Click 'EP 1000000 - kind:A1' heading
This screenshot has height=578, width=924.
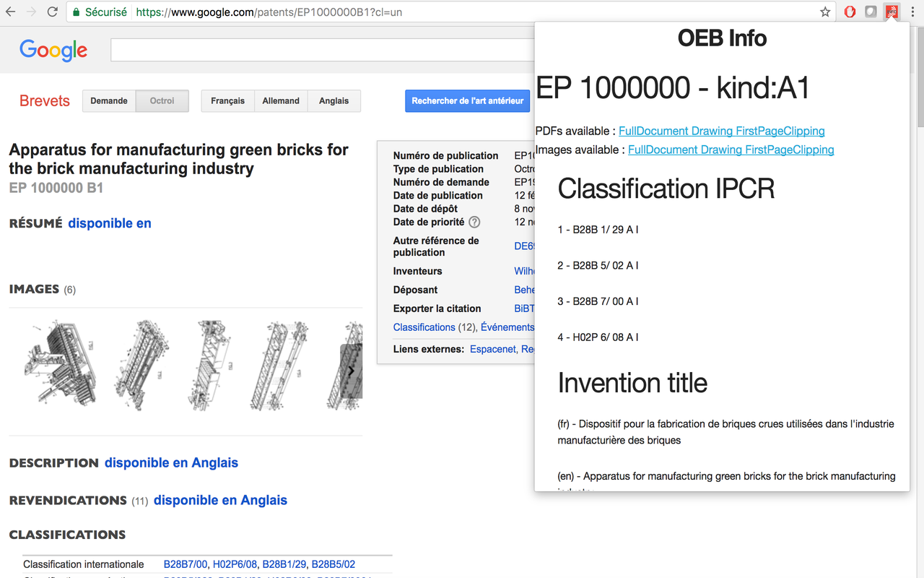[x=673, y=88]
